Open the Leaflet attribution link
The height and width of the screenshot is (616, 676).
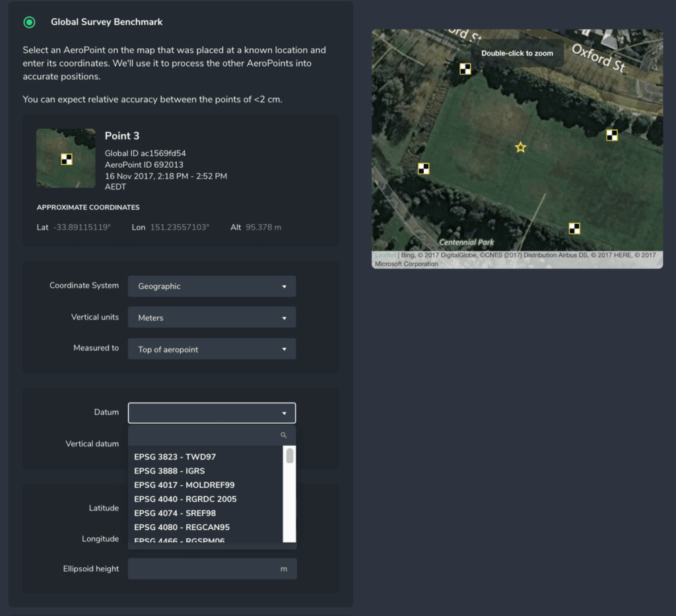tap(386, 254)
